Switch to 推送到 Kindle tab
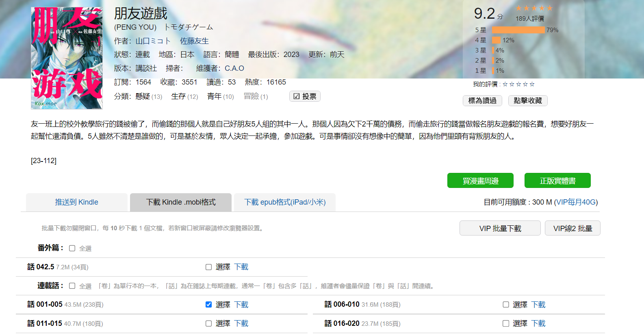This screenshot has height=336, width=644. 77,202
